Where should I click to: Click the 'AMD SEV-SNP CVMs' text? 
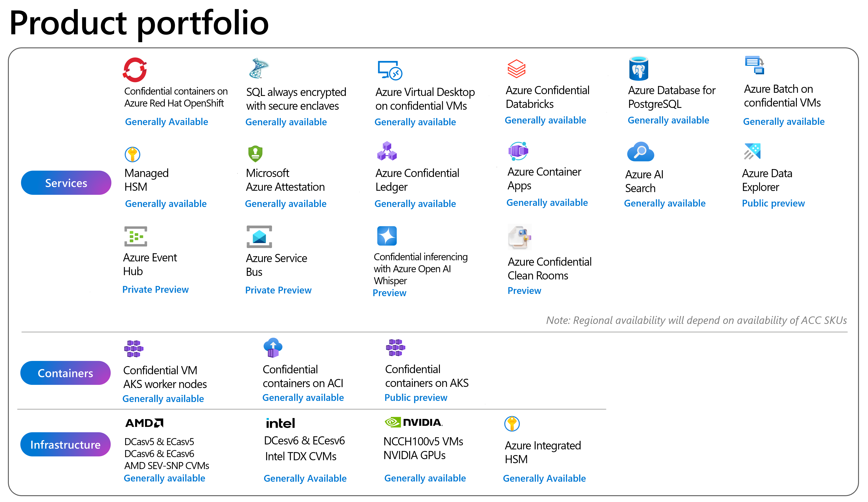pyautogui.click(x=167, y=466)
